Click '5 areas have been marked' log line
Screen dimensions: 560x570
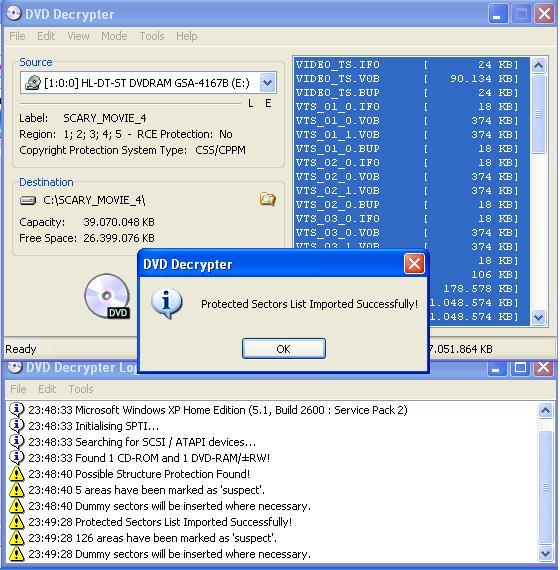click(x=147, y=490)
